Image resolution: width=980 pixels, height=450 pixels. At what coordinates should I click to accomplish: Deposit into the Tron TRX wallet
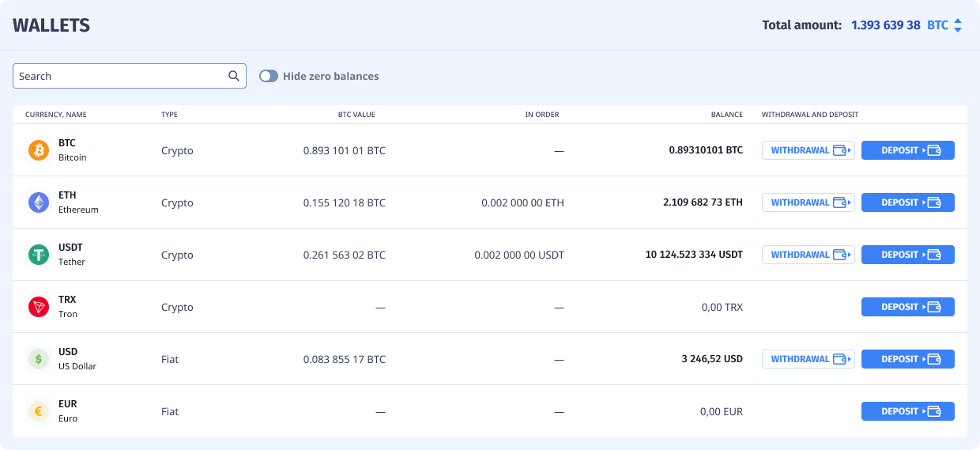907,307
